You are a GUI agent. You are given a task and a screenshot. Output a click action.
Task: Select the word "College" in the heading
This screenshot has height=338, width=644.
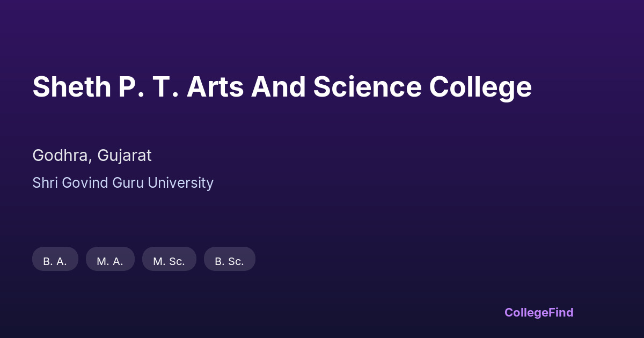[x=480, y=87]
